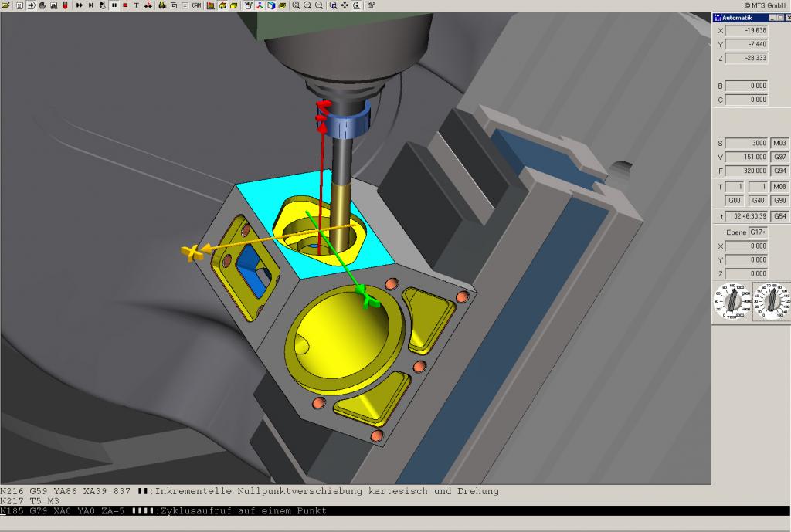
Task: Zoom in with the plus magnifier
Action: coord(307,5)
